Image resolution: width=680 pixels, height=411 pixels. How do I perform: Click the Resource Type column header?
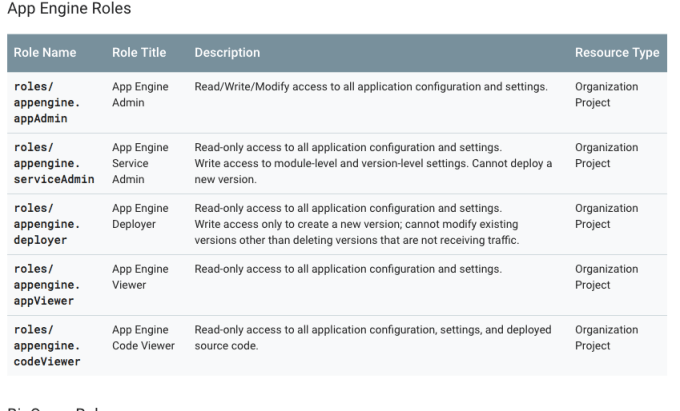(x=616, y=52)
